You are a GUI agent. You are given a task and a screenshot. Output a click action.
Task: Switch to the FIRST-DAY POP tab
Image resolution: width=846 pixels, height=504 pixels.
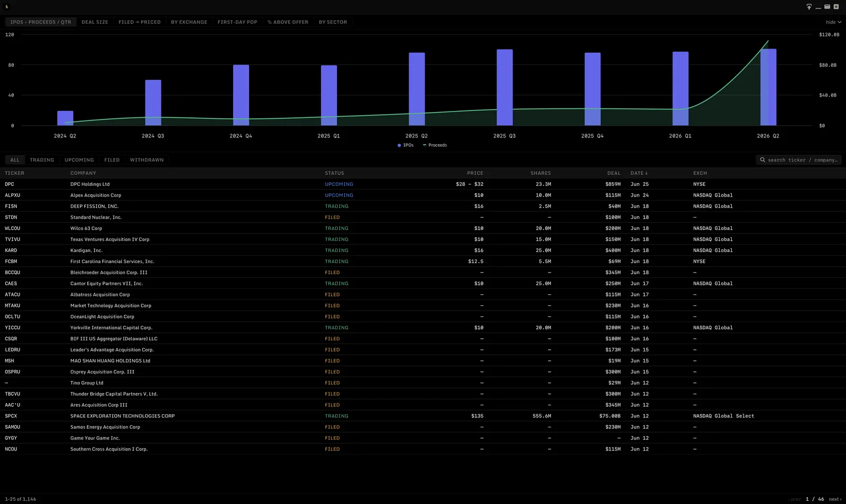(237, 22)
